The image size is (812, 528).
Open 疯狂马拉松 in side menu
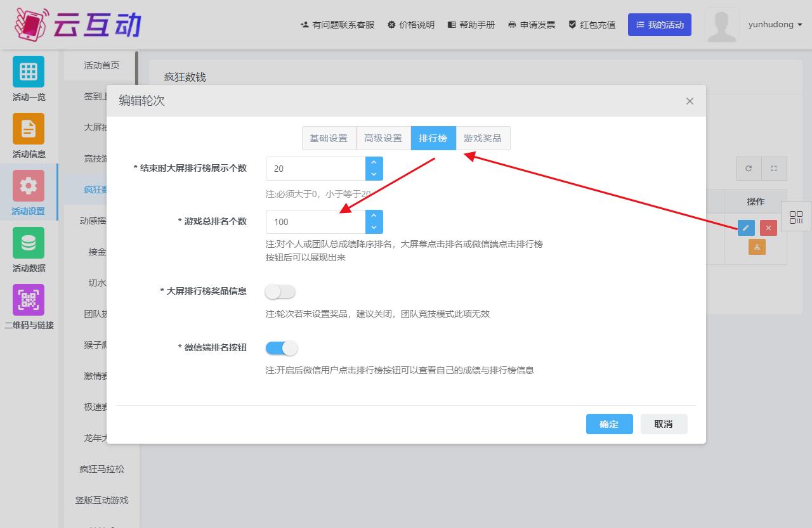click(x=101, y=469)
